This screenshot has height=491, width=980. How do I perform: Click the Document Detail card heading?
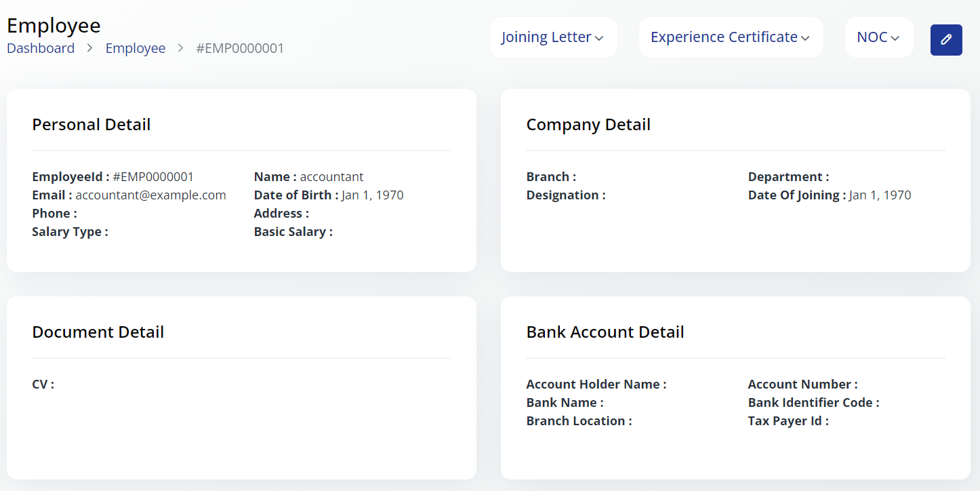98,332
